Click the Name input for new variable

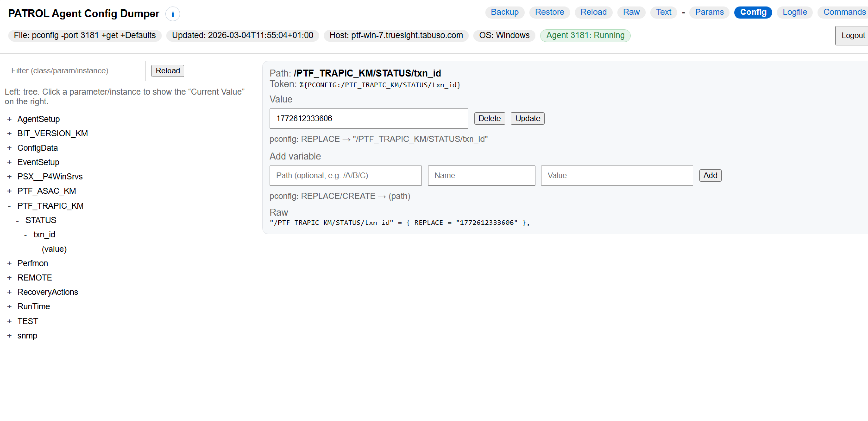coord(481,175)
